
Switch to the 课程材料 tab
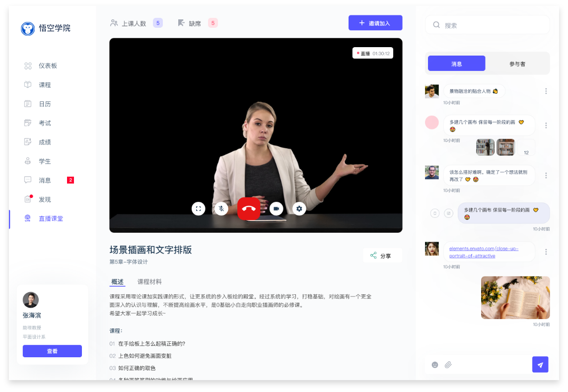tap(149, 282)
